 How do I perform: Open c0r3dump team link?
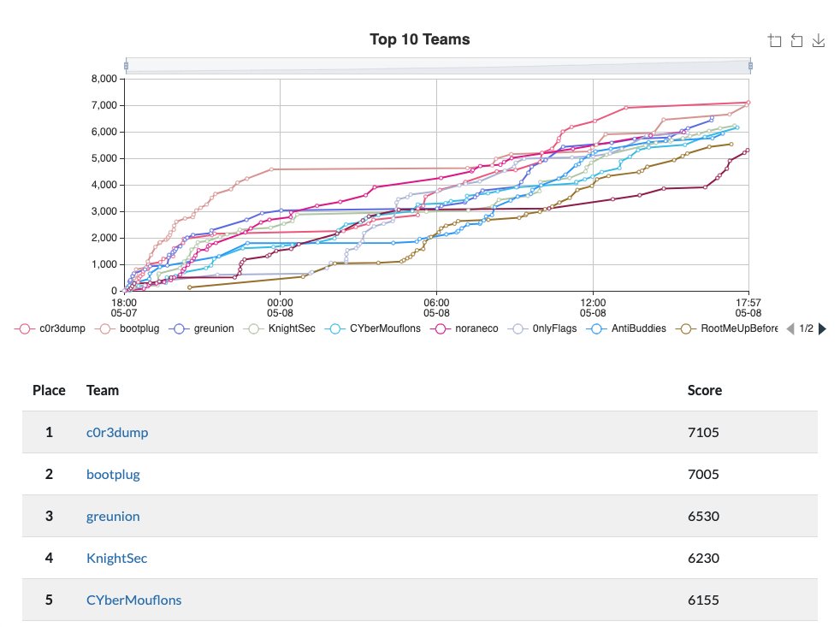point(117,433)
